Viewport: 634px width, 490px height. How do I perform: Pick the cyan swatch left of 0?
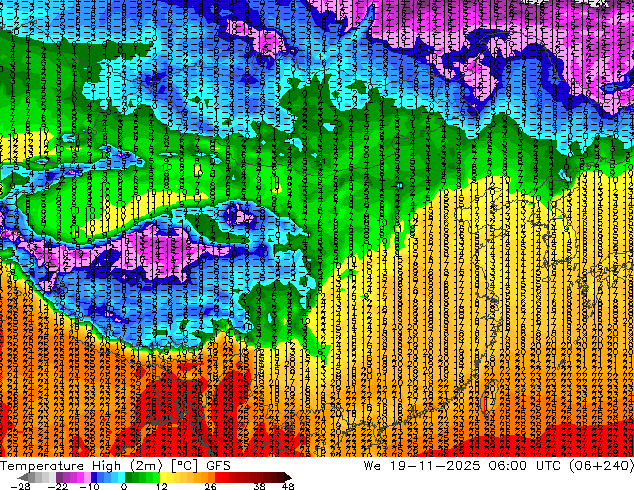pos(121,477)
